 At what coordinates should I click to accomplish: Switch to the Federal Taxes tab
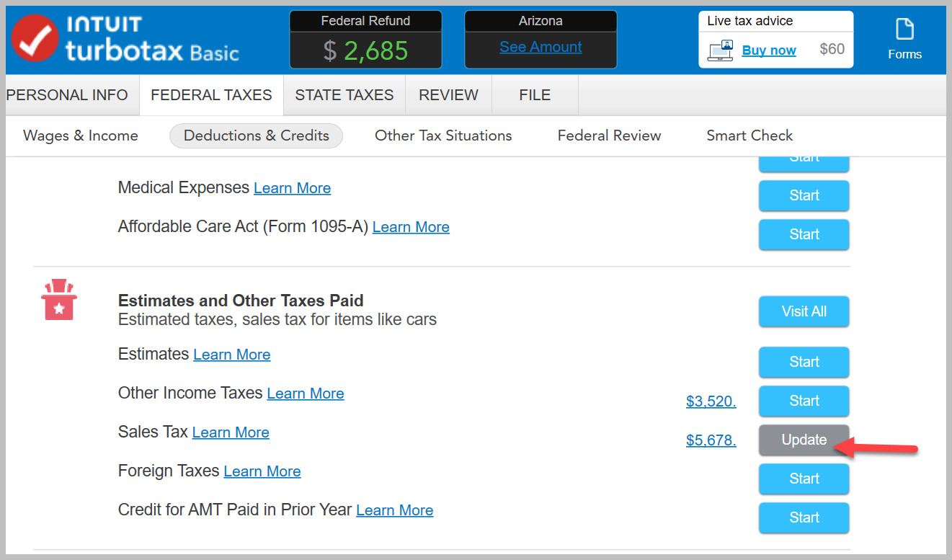(211, 95)
